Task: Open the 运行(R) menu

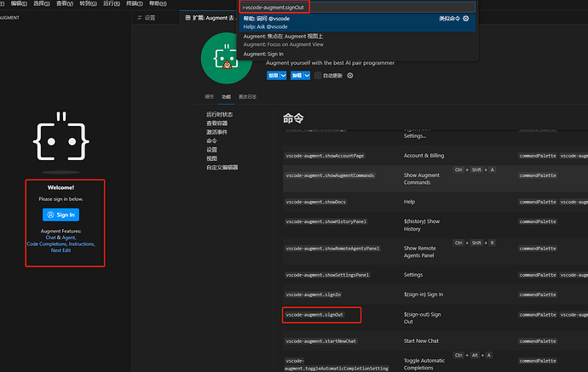Action: point(112,3)
